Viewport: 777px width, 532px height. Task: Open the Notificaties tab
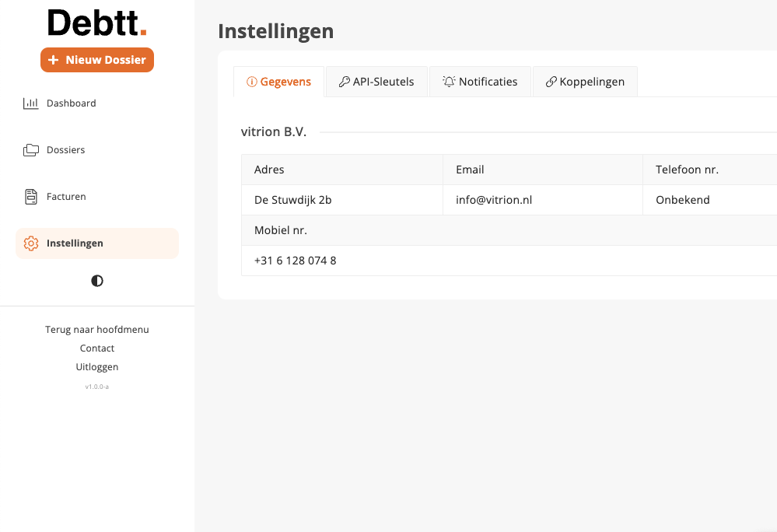(480, 82)
